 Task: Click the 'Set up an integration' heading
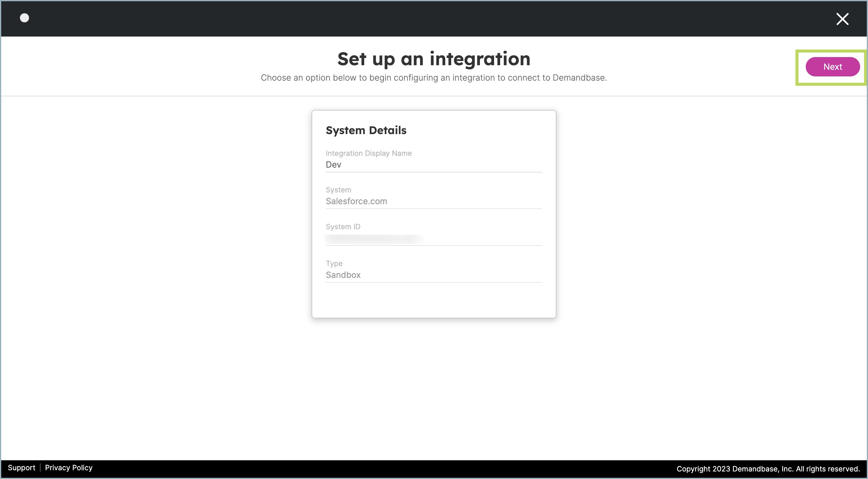[434, 59]
